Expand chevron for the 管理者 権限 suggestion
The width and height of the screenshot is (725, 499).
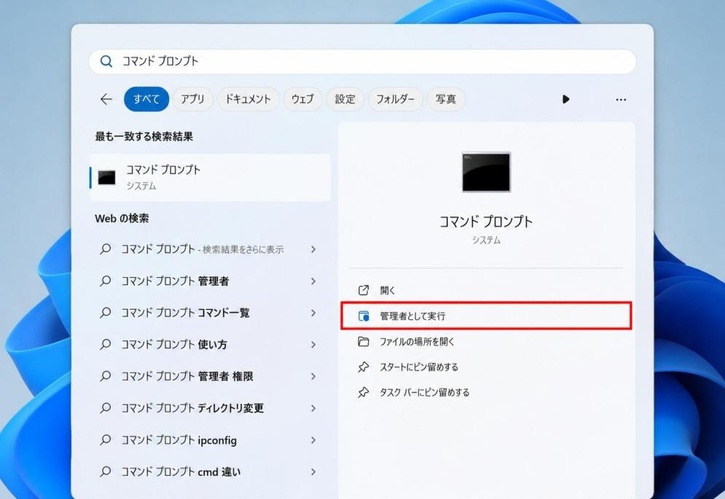tap(313, 376)
